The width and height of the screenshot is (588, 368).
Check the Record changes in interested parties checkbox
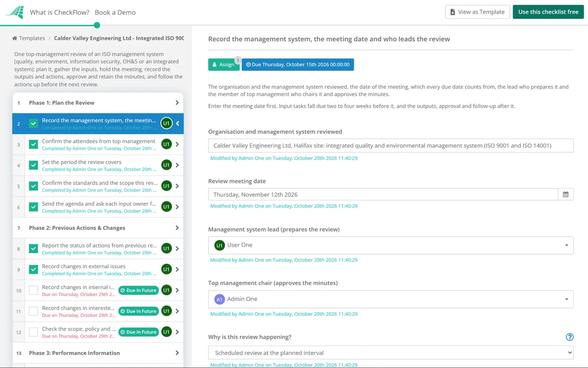34,311
